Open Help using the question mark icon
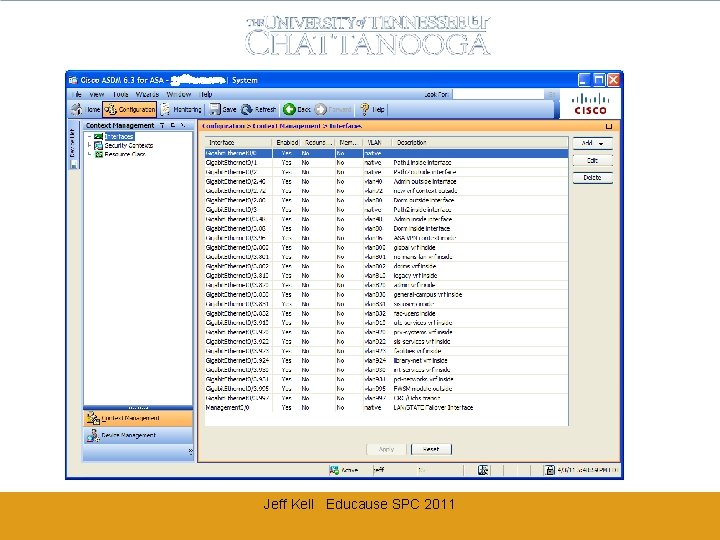 365,109
